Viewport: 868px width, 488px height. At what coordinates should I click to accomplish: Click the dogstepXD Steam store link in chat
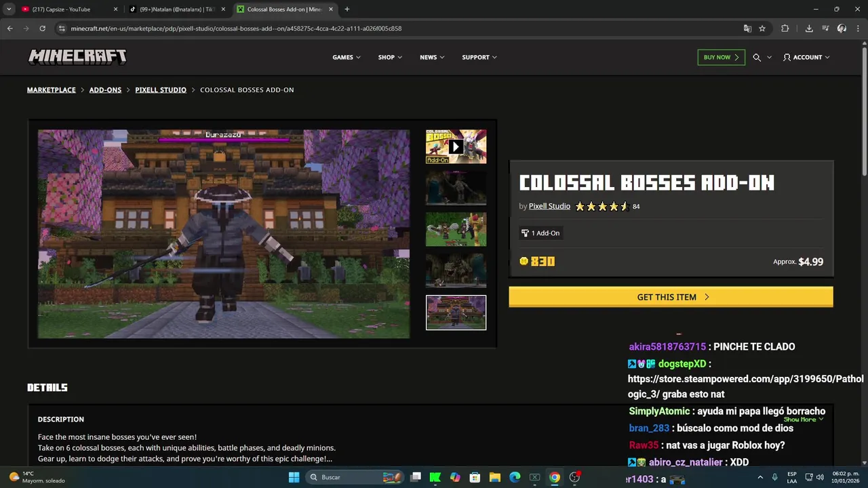(x=746, y=386)
